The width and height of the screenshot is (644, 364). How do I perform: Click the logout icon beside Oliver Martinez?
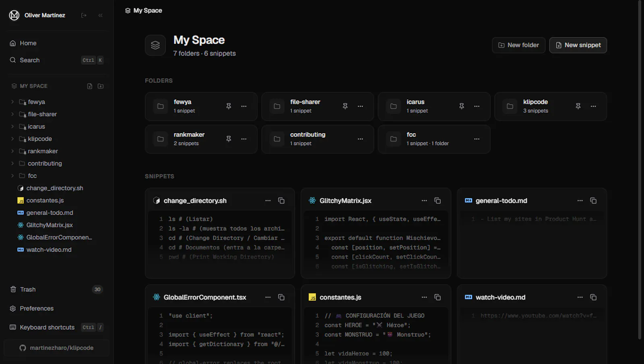click(84, 15)
